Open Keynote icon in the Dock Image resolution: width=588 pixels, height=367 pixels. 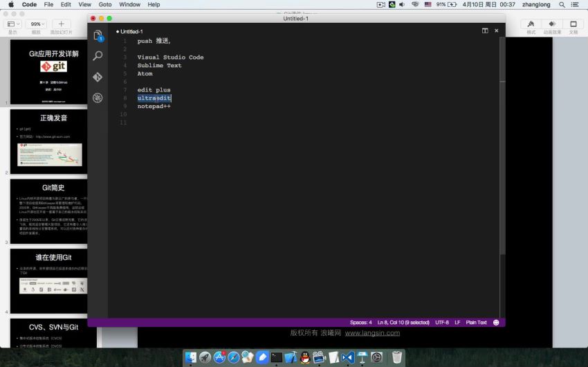tap(362, 357)
